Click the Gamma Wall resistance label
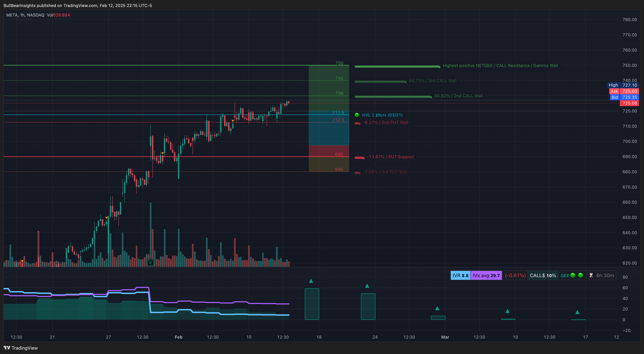This screenshot has height=354, width=644. pyautogui.click(x=500, y=65)
